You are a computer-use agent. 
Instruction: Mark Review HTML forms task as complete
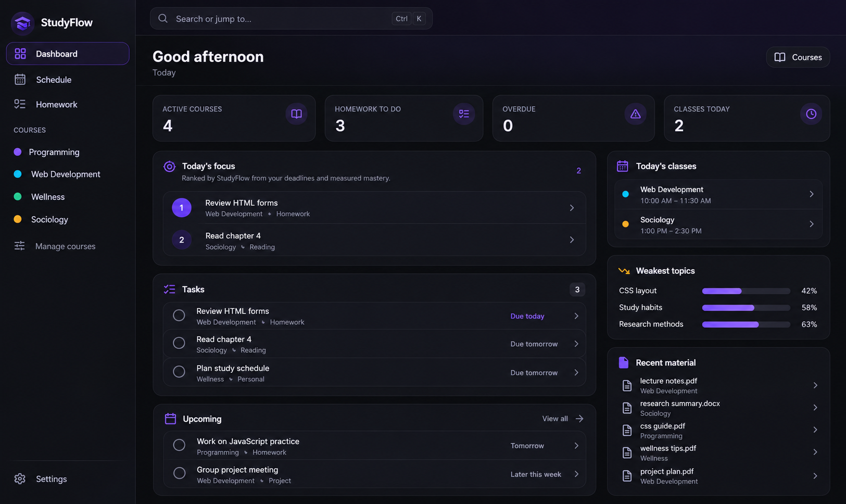point(179,316)
